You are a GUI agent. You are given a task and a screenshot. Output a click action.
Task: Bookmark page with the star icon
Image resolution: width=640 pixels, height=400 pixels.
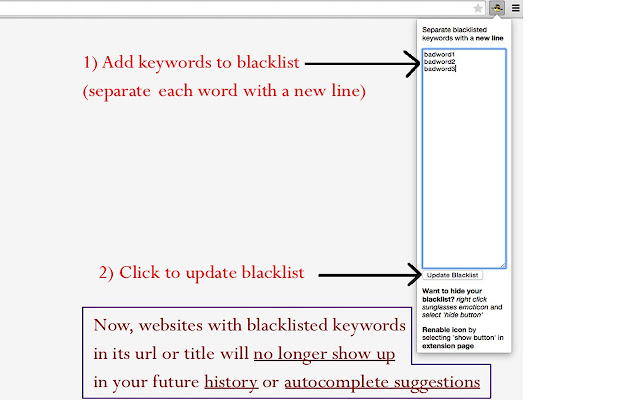pyautogui.click(x=478, y=8)
